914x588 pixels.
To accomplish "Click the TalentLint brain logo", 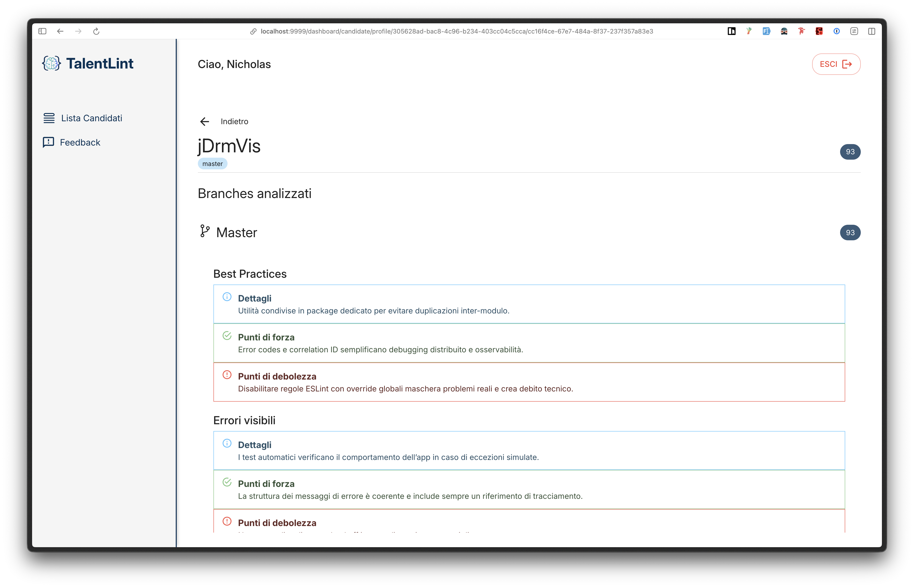I will (52, 63).
